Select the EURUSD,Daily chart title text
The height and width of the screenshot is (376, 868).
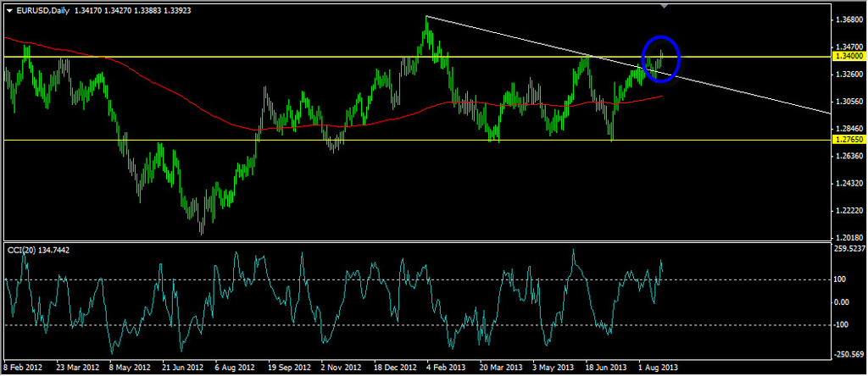(x=42, y=10)
